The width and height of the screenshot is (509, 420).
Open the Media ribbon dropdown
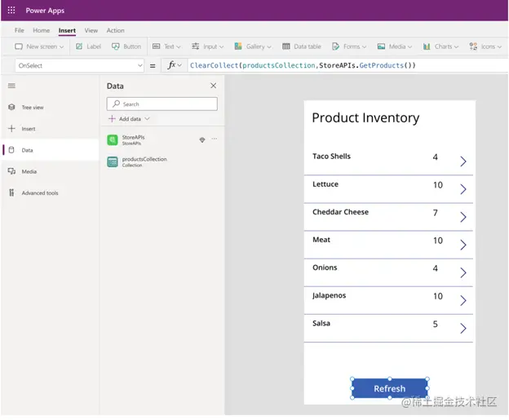point(395,46)
